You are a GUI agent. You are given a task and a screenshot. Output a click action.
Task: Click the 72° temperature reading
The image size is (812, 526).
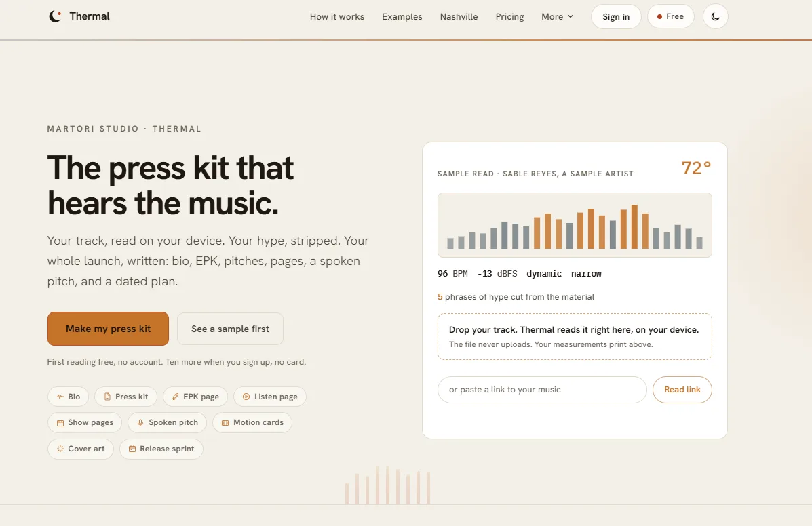tap(696, 167)
